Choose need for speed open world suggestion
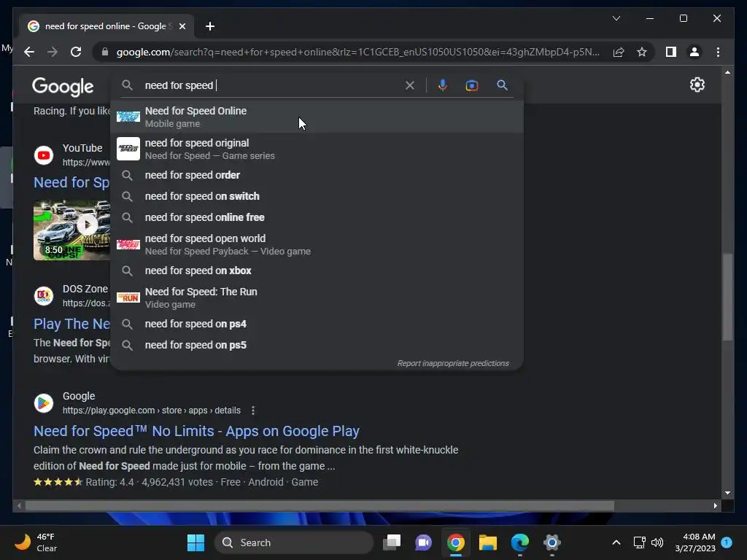747x560 pixels. click(x=317, y=244)
